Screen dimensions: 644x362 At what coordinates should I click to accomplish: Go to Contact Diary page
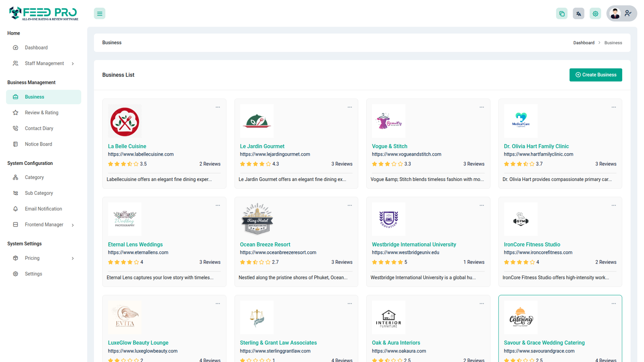(x=39, y=128)
